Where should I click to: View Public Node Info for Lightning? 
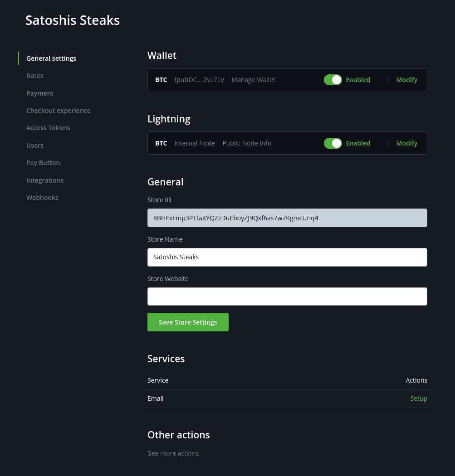[x=247, y=143]
